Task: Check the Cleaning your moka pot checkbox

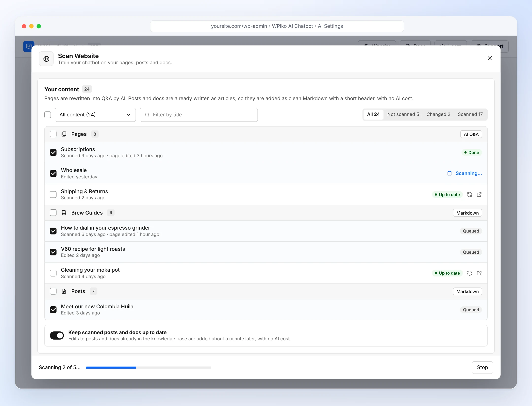Action: click(x=53, y=273)
